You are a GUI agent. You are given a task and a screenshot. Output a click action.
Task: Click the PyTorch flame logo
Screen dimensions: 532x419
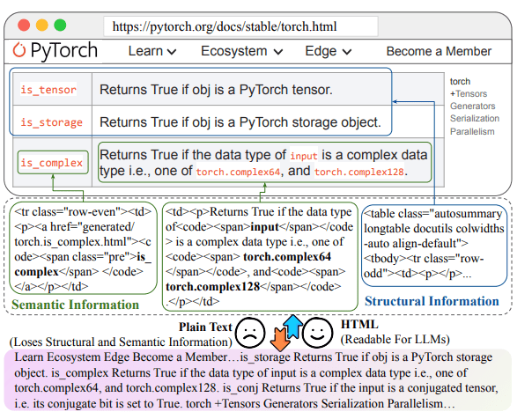[x=18, y=51]
